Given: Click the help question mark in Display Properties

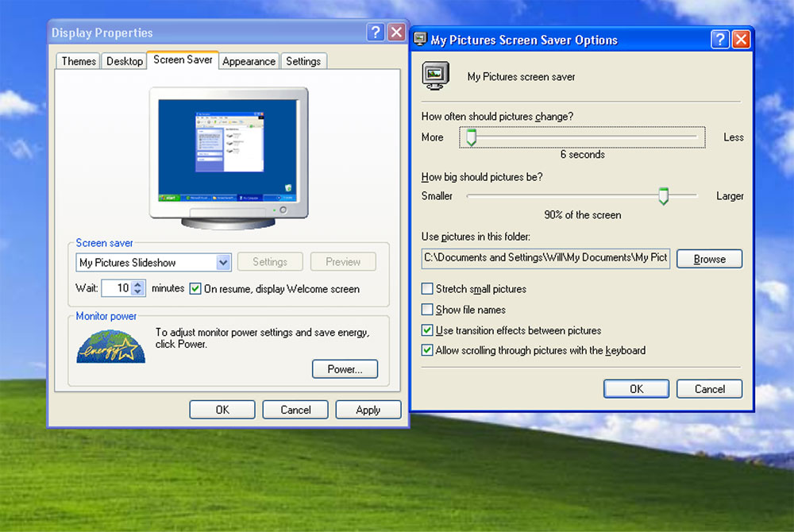Looking at the screenshot, I should point(376,33).
